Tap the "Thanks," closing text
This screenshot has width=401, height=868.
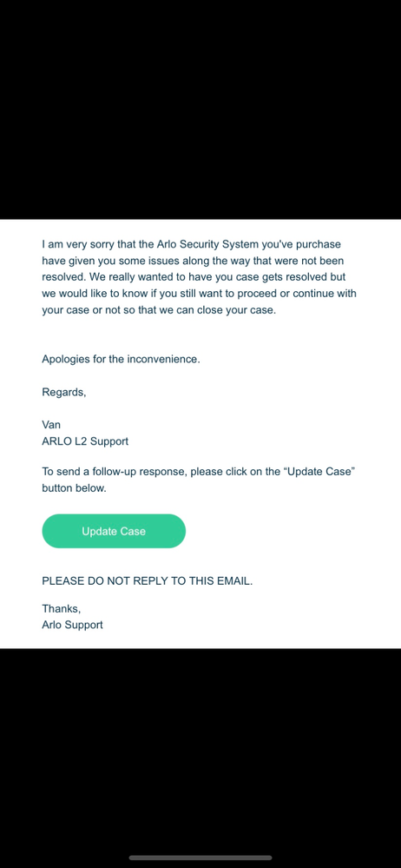[62, 609]
